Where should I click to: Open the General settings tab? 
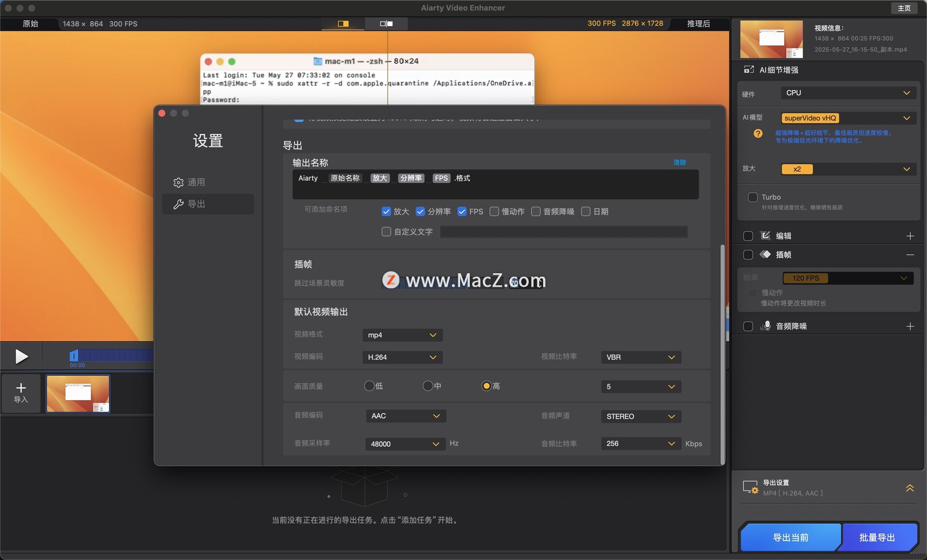208,182
